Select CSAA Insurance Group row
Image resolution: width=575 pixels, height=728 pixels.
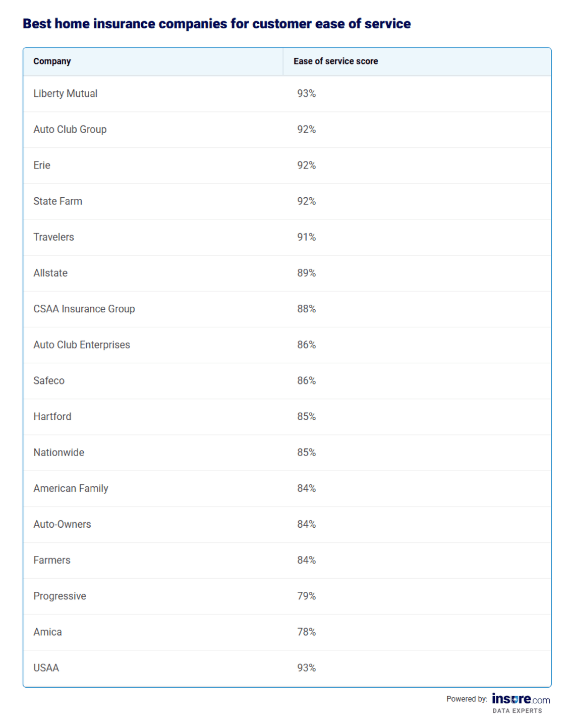pyautogui.click(x=84, y=309)
